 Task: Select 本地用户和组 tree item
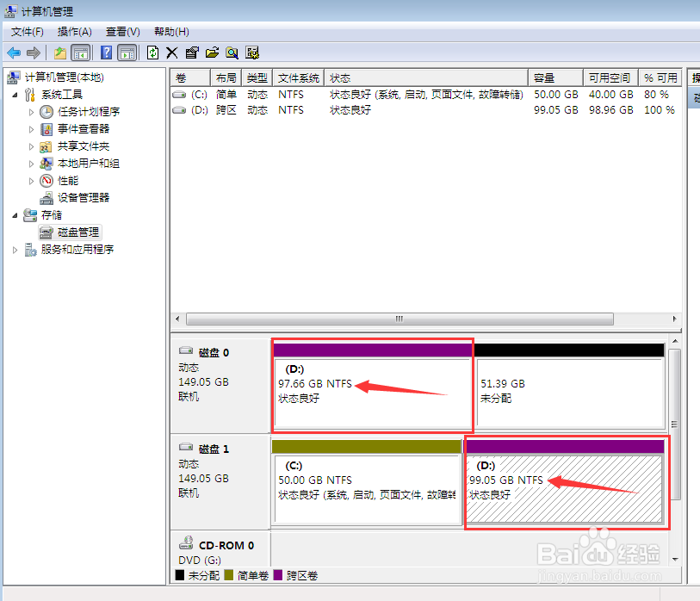point(89,164)
